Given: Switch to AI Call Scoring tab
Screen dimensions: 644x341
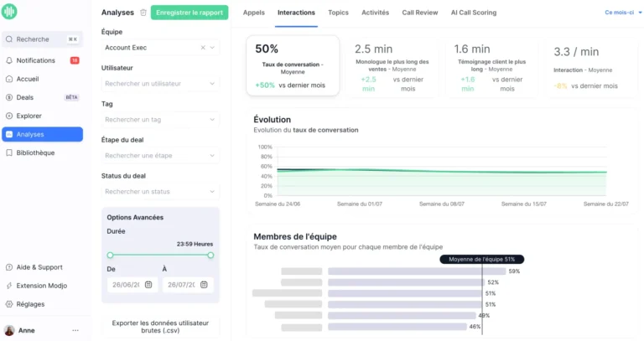Looking at the screenshot, I should pyautogui.click(x=474, y=13).
